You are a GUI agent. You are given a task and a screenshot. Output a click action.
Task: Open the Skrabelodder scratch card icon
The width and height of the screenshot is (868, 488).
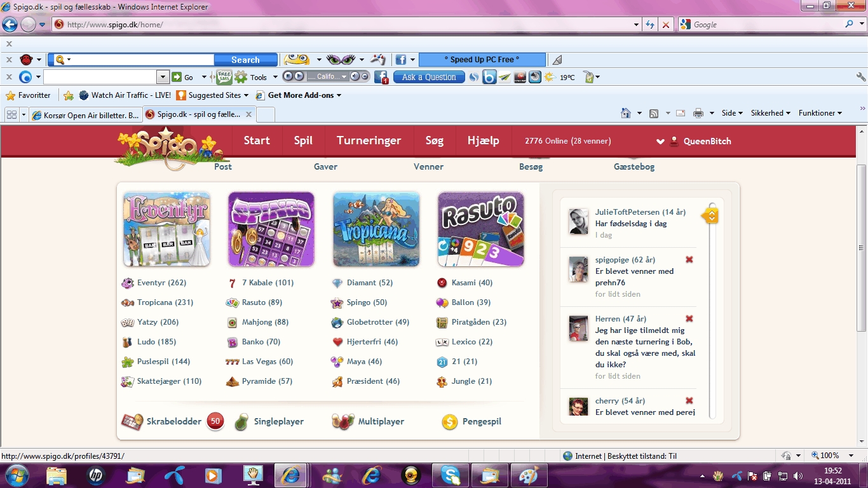click(x=132, y=422)
